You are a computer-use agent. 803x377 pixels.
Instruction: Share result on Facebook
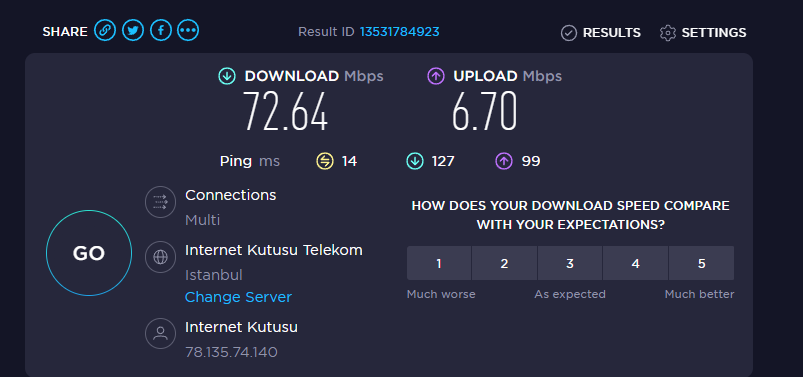point(160,31)
